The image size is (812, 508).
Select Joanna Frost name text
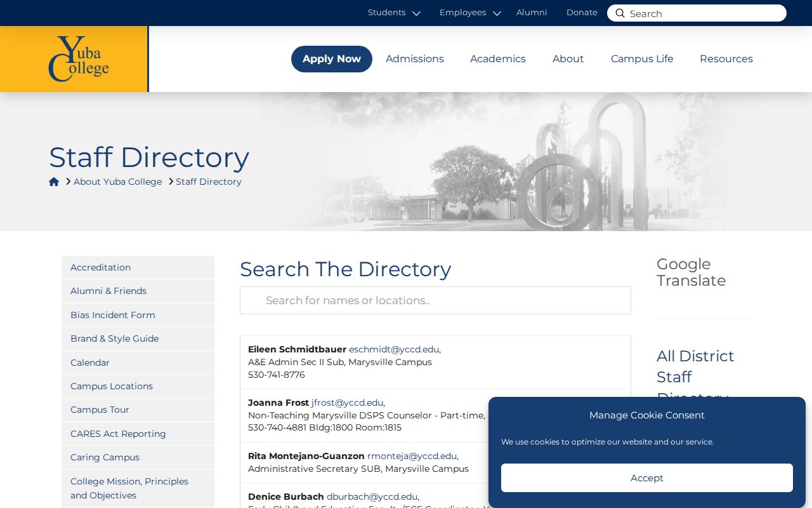(278, 403)
